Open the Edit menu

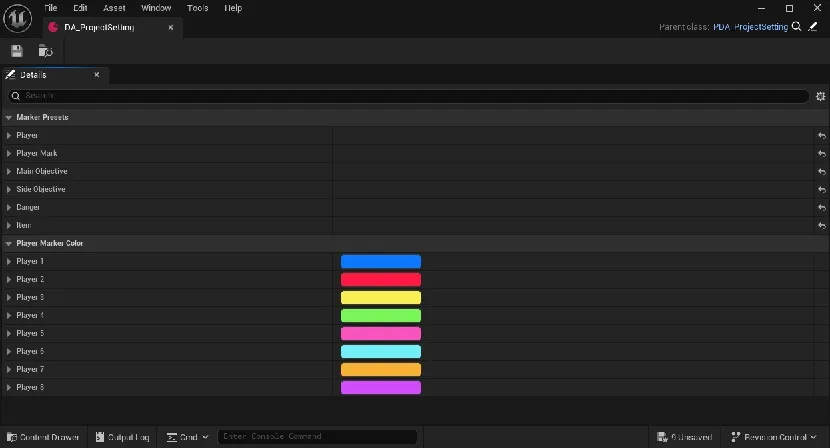coord(80,8)
